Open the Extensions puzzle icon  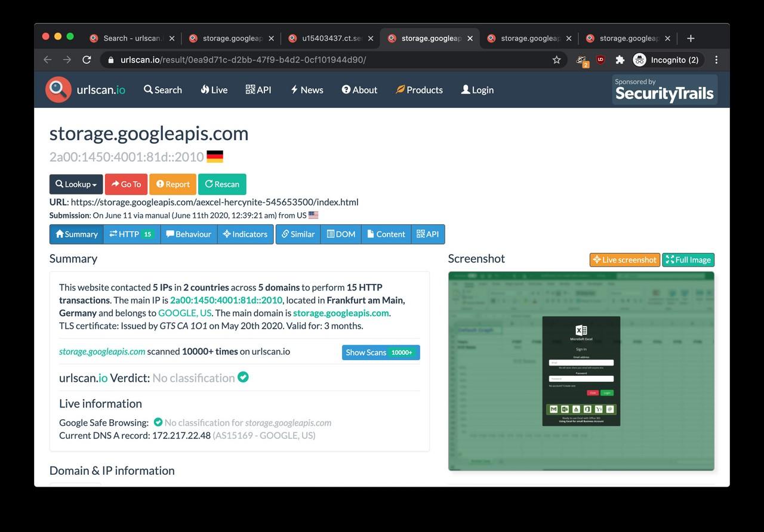point(620,60)
